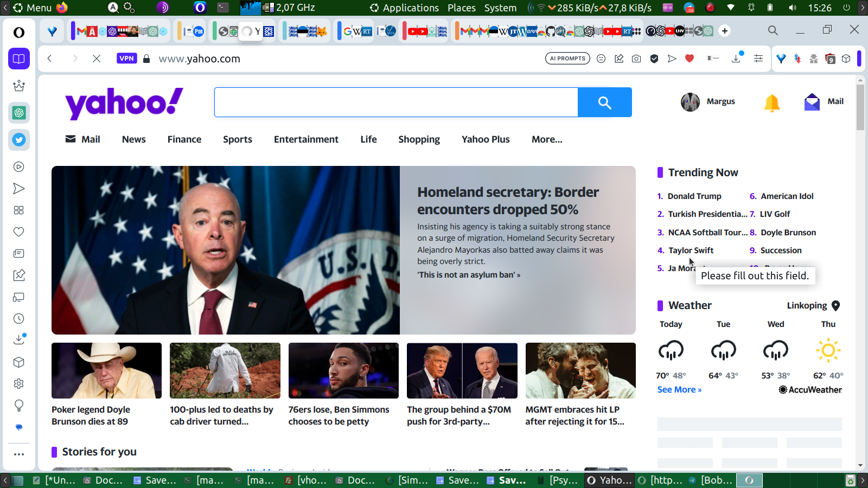This screenshot has width=868, height=488.
Task: Open the bookmarks heart icon in sidebar
Action: pyautogui.click(x=19, y=232)
